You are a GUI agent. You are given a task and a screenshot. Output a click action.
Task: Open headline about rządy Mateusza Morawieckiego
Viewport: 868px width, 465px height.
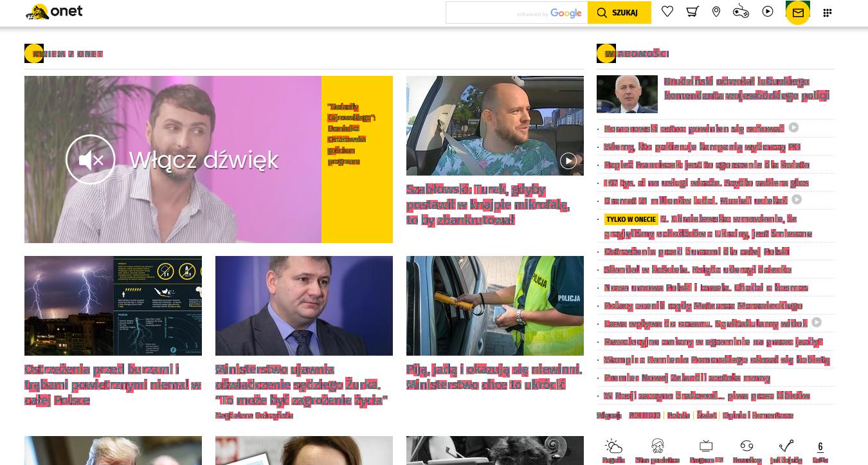[703, 305]
